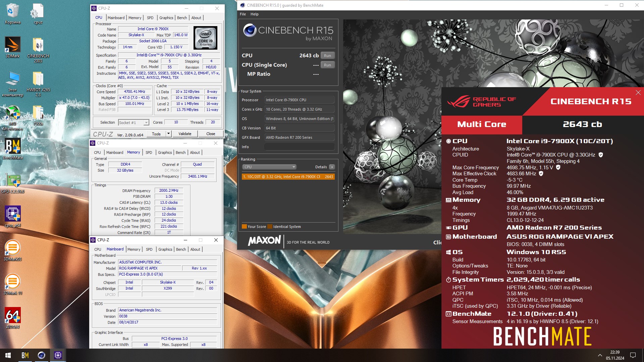The image size is (644, 362).
Task: Click Close button in top CPU-Z window
Action: point(211,134)
